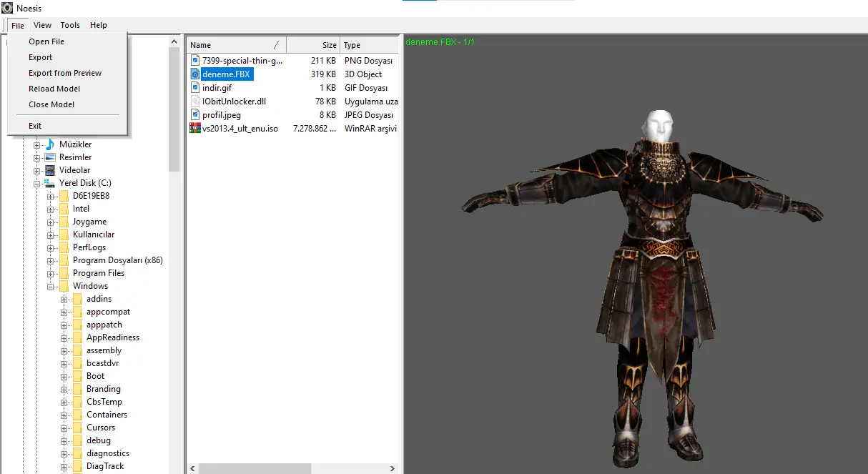Image resolution: width=868 pixels, height=474 pixels.
Task: Click the PNG file icon for 7399-special-thin-g
Action: (x=195, y=61)
